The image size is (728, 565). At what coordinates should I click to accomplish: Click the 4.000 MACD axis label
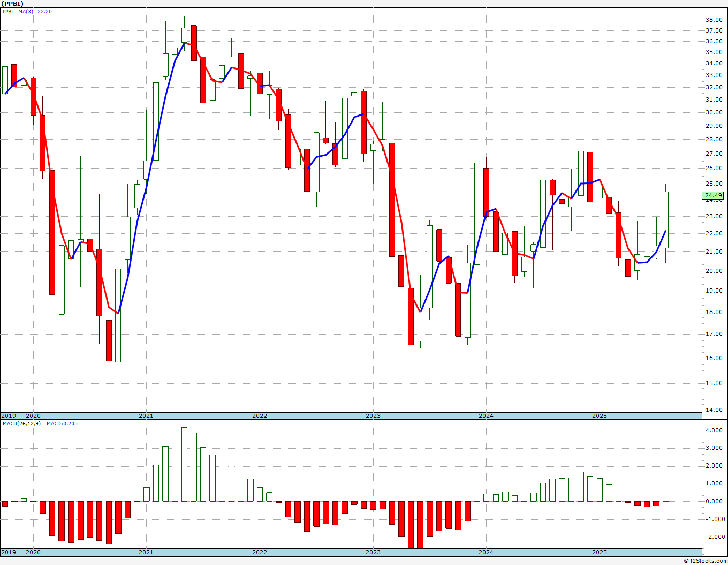point(714,431)
